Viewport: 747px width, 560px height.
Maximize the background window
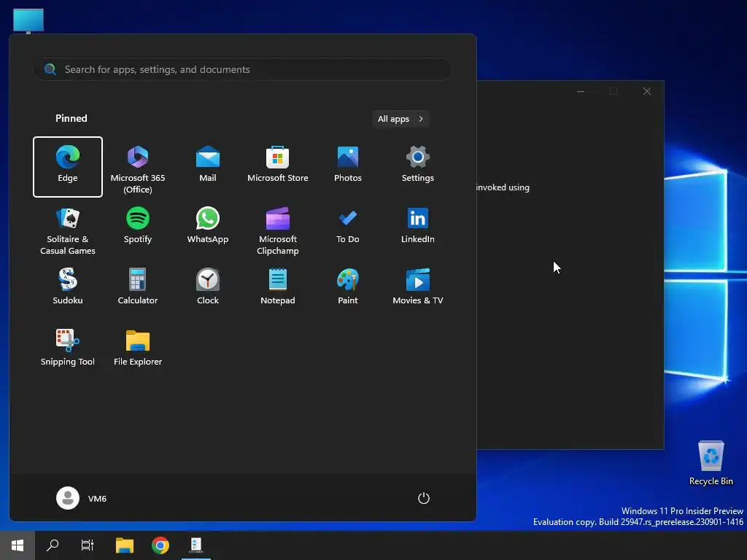pyautogui.click(x=614, y=91)
